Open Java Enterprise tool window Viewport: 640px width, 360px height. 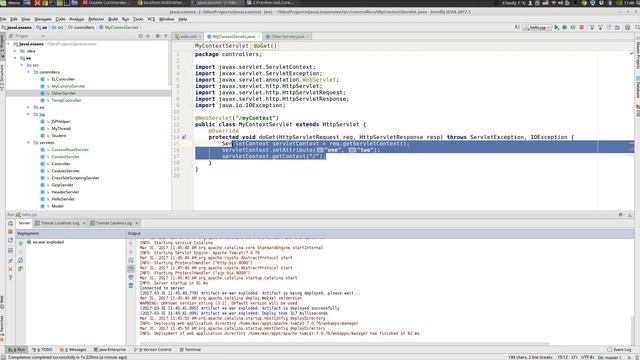click(110, 349)
